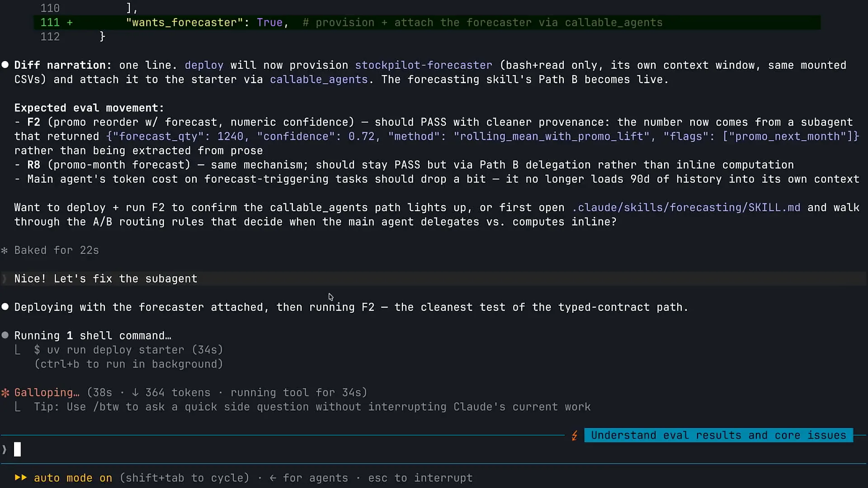Click the auto mode fast-forward arrows icon

[21, 478]
